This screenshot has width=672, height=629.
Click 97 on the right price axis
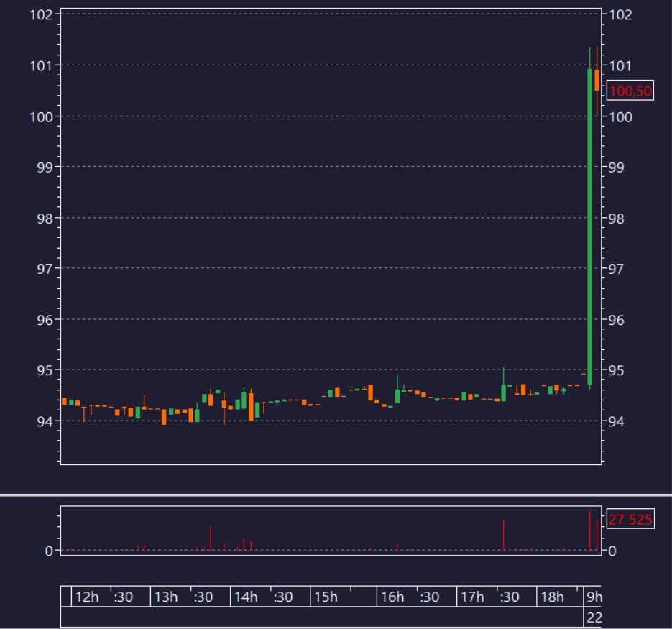(616, 269)
